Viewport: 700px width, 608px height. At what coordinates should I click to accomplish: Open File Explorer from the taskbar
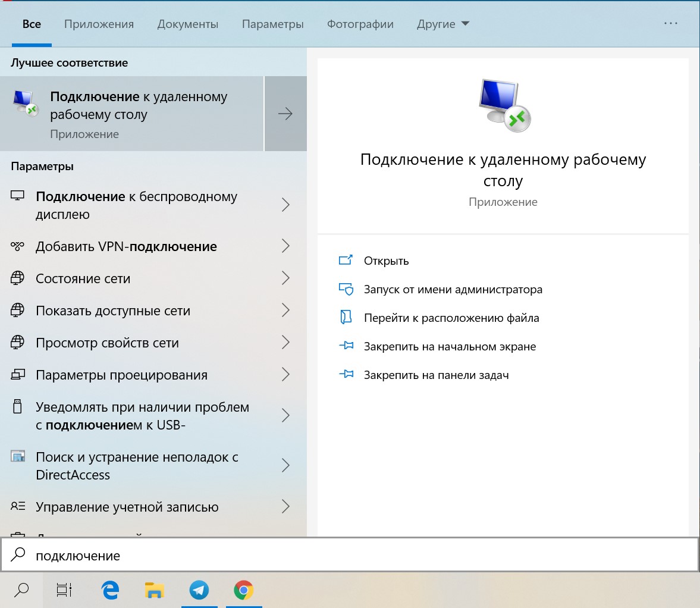click(155, 590)
